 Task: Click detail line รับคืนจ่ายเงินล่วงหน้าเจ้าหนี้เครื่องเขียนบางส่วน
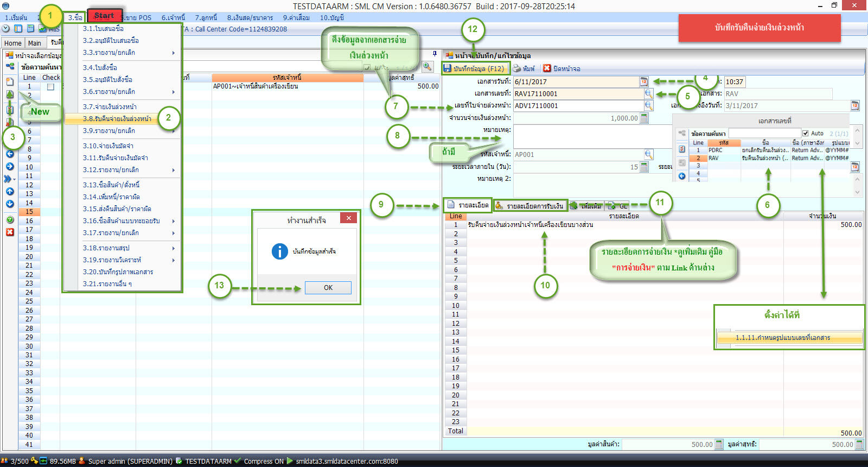tap(530, 224)
